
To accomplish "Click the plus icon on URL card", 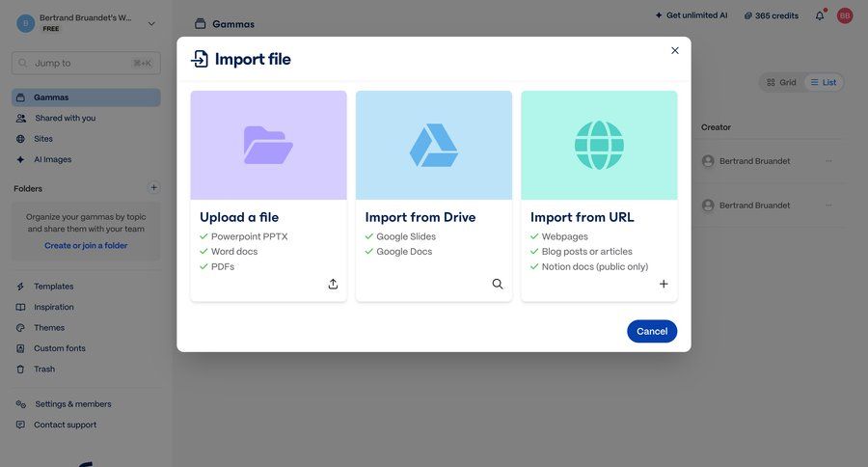I will (664, 284).
